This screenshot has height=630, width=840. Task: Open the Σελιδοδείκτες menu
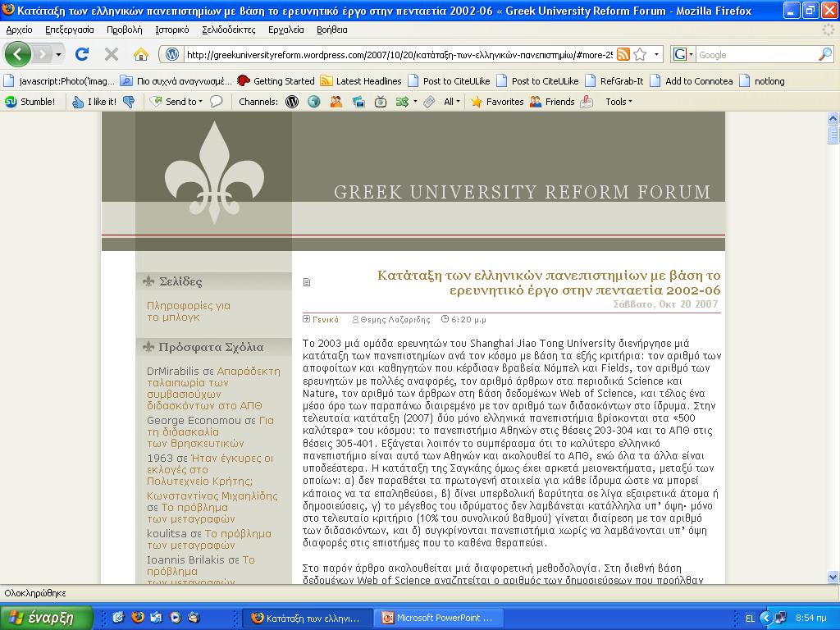pos(229,30)
